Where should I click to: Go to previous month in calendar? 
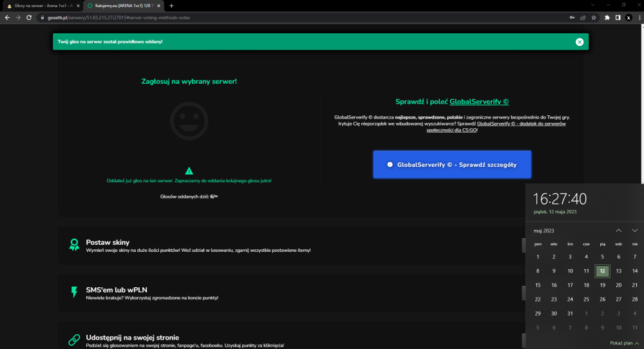pyautogui.click(x=618, y=231)
